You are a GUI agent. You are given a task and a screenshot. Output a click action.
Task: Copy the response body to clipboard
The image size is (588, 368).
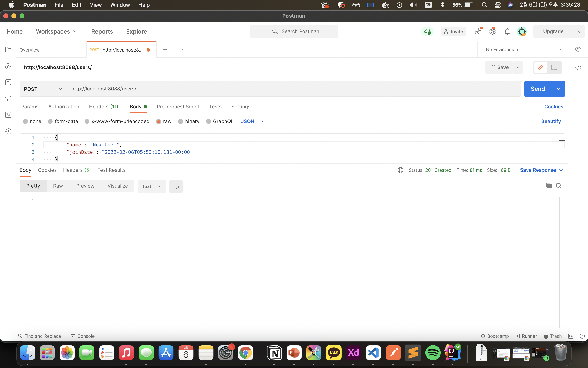[x=549, y=186]
